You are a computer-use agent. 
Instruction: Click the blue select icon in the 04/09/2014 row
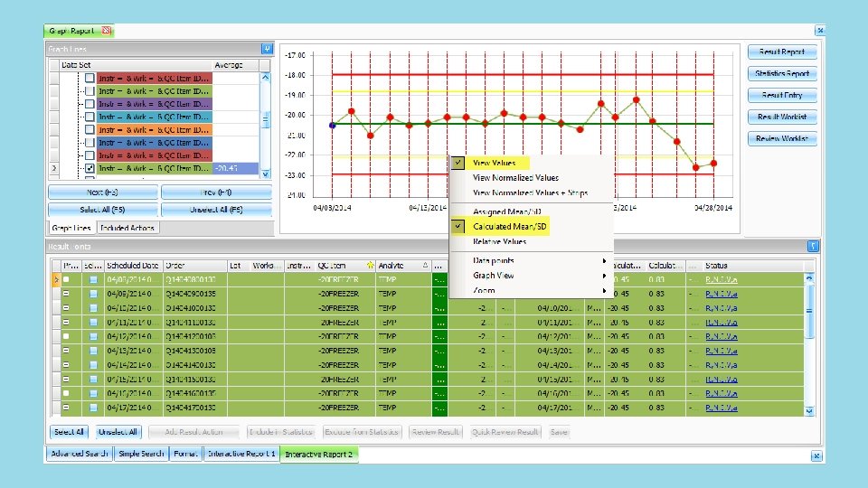pyautogui.click(x=93, y=294)
